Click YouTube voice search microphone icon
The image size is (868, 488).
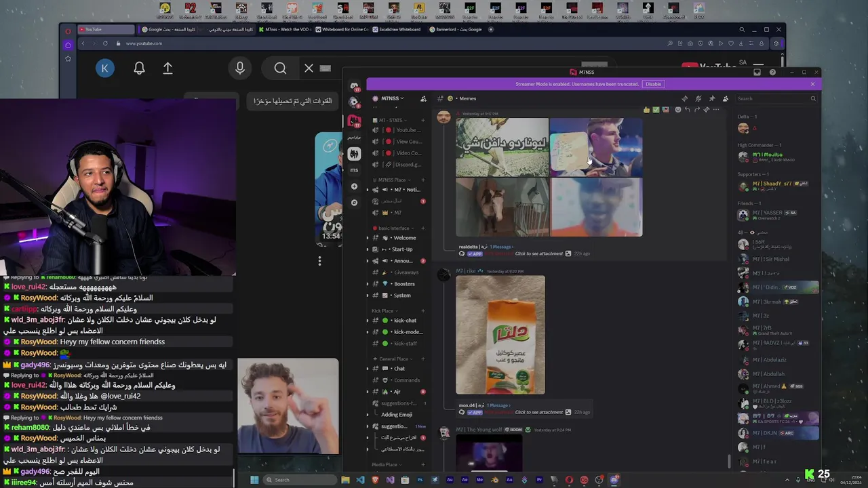(x=240, y=68)
